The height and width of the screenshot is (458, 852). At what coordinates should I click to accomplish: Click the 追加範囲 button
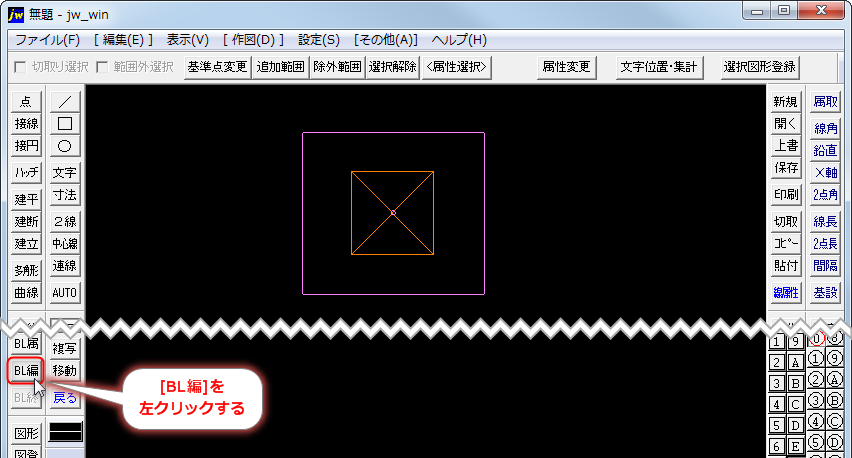click(x=280, y=67)
